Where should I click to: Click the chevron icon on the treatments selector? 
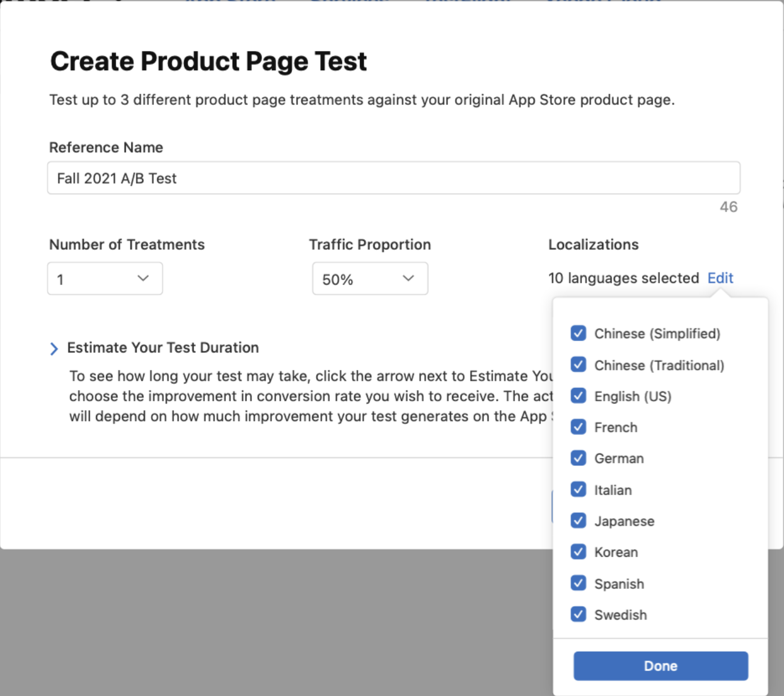(x=143, y=278)
